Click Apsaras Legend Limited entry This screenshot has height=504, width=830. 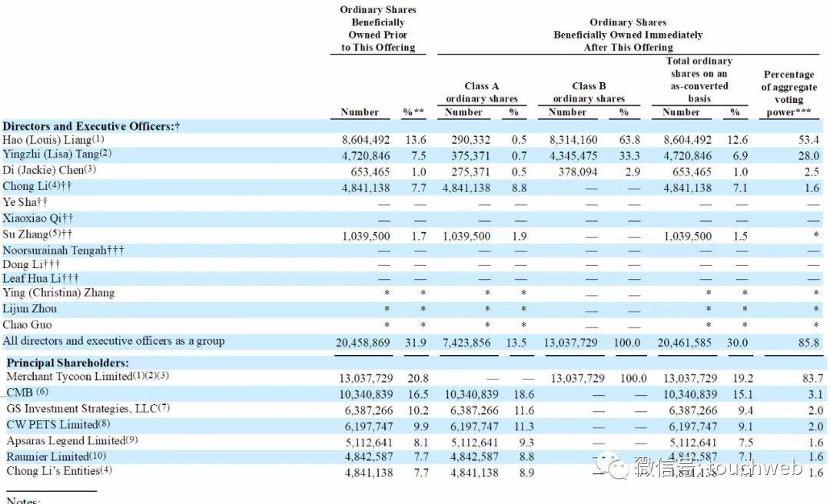tap(72, 441)
